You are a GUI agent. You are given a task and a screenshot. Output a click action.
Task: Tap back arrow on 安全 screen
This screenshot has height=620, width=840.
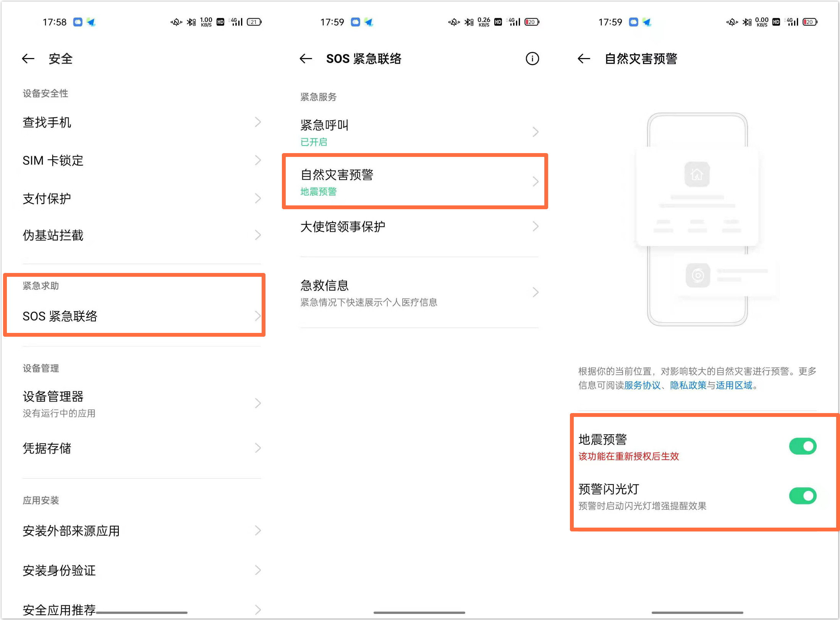(x=28, y=59)
